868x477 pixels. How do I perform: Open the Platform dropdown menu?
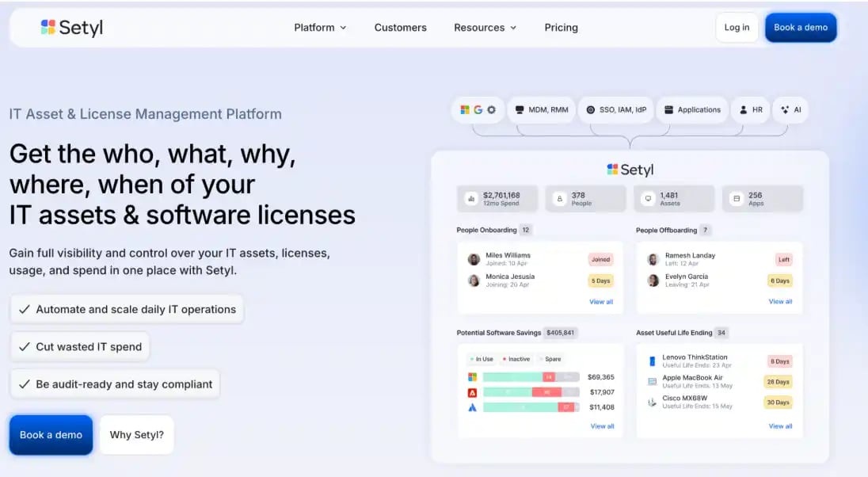[x=320, y=28]
